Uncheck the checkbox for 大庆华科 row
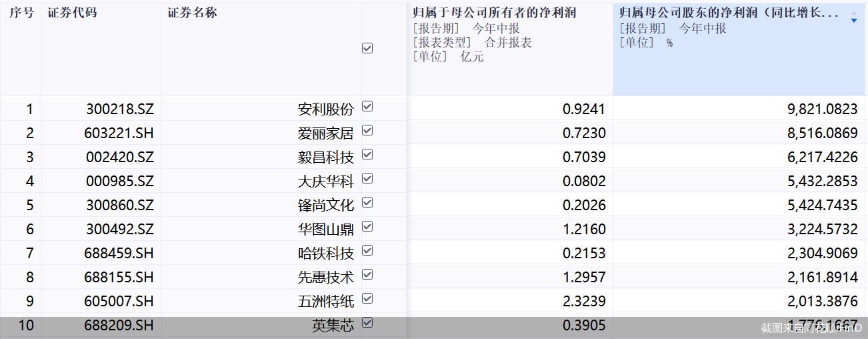The image size is (868, 339). click(x=367, y=179)
